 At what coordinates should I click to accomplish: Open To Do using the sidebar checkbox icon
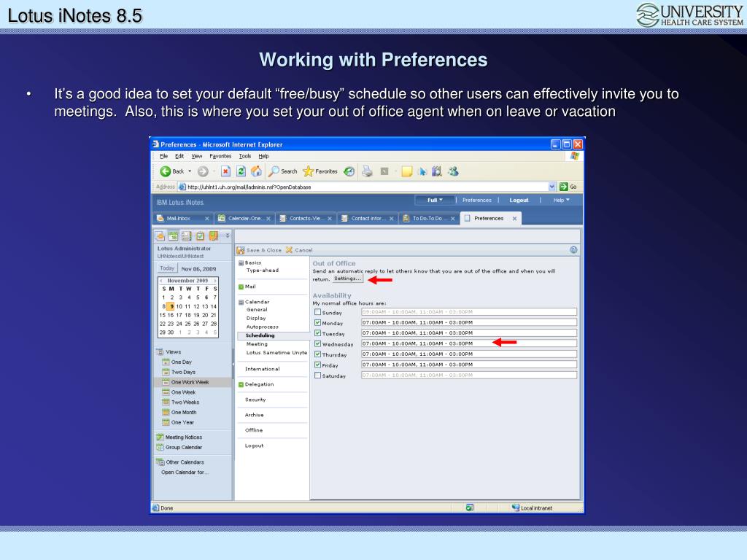tap(200, 236)
